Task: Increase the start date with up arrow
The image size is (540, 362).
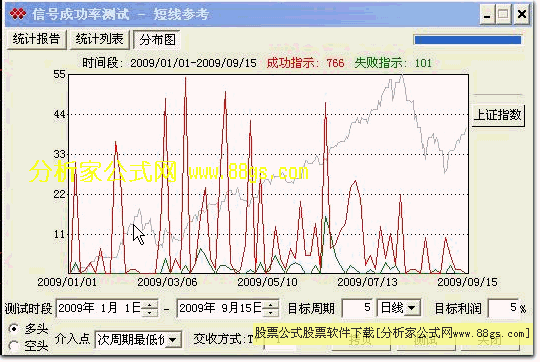Action: tap(150, 304)
